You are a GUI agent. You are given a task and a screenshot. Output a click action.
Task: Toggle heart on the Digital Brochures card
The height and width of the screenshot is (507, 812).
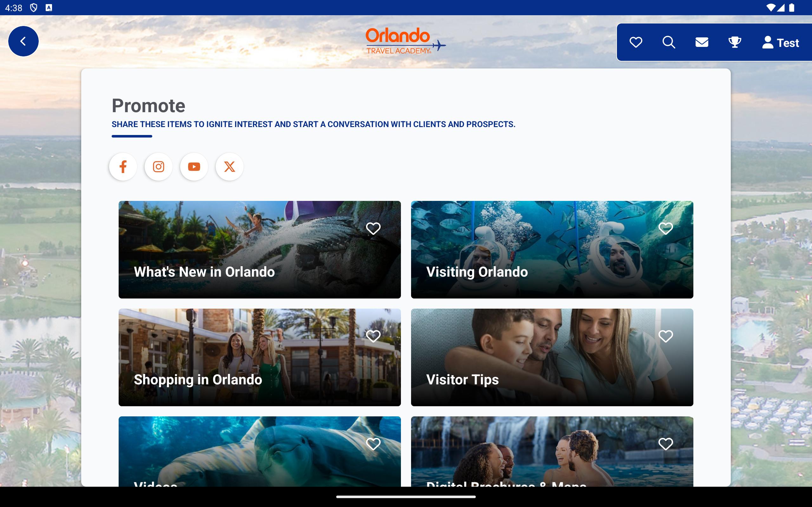pos(666,444)
